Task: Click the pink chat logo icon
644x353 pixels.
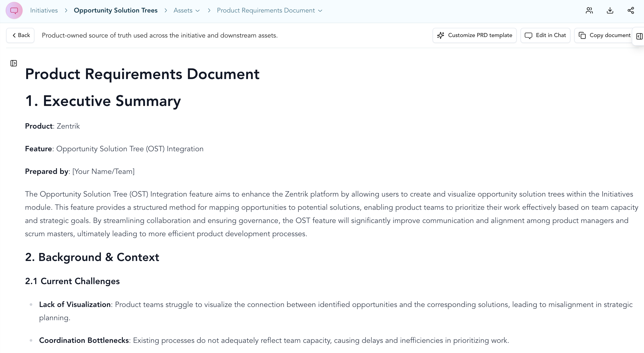Action: [14, 11]
